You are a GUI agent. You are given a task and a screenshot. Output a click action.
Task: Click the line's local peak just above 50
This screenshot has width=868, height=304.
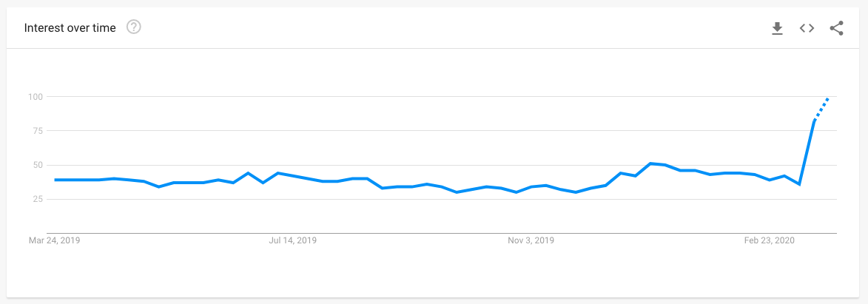point(651,163)
